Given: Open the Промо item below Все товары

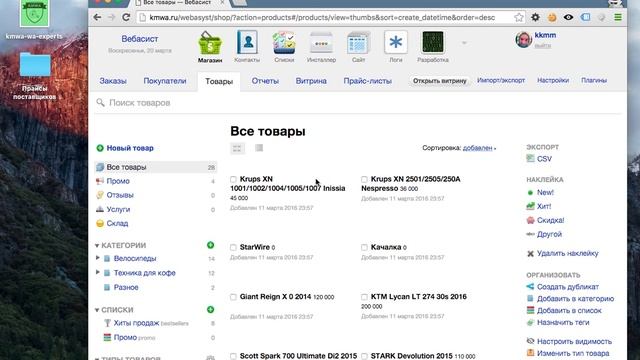Looking at the screenshot, I should pos(118,181).
